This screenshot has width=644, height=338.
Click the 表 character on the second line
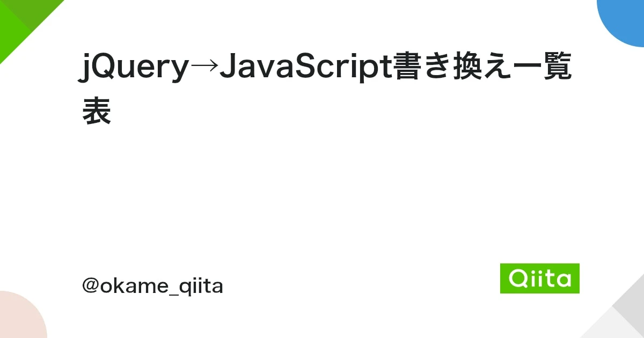click(x=97, y=111)
